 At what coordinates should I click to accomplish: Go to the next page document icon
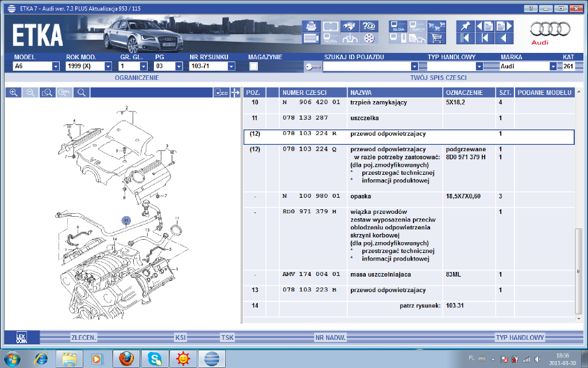pyautogui.click(x=504, y=26)
